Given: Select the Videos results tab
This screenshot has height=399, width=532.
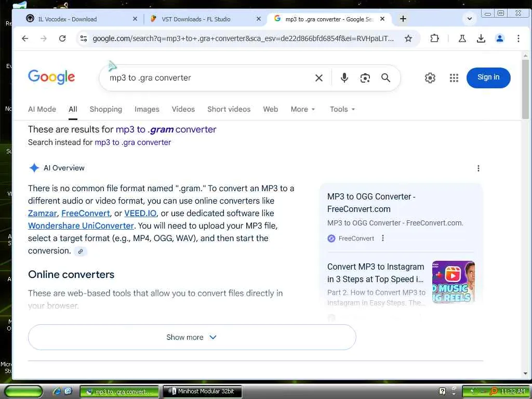Looking at the screenshot, I should (x=183, y=109).
